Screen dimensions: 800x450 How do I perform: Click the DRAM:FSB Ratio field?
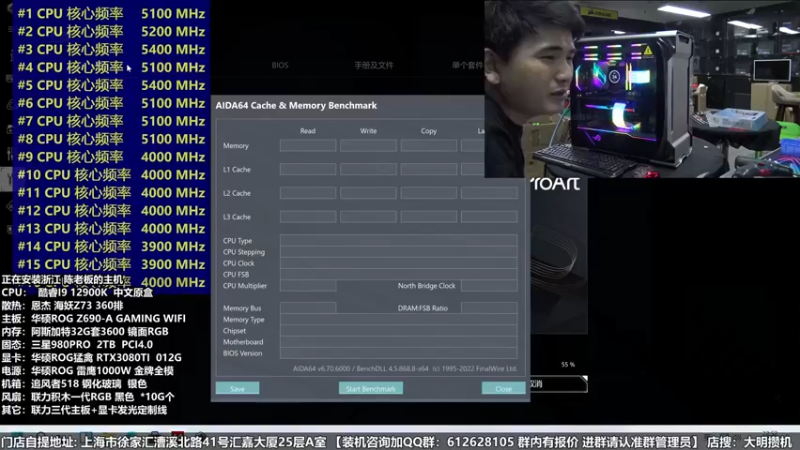(x=489, y=308)
